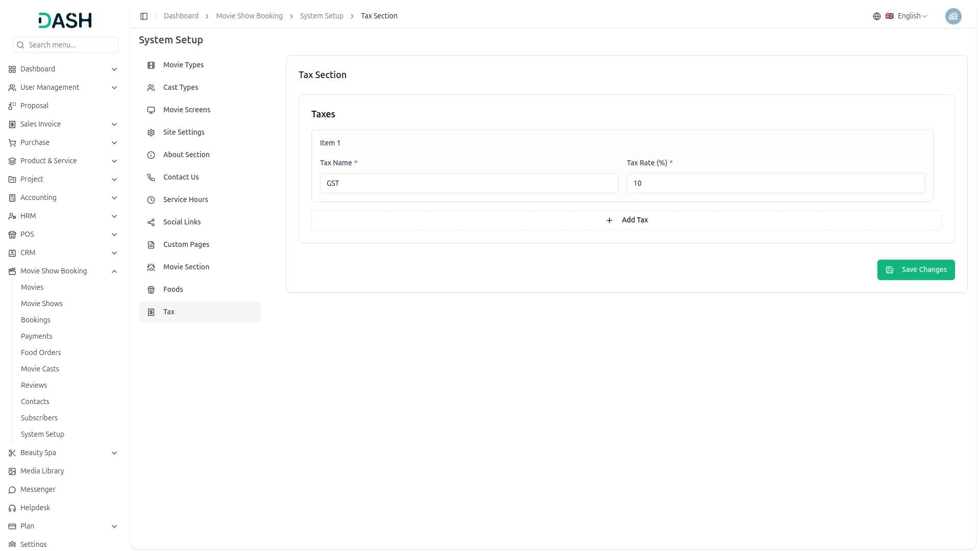Viewport: 980px width, 551px height.
Task: Expand the Beauty Spa menu
Action: click(114, 453)
